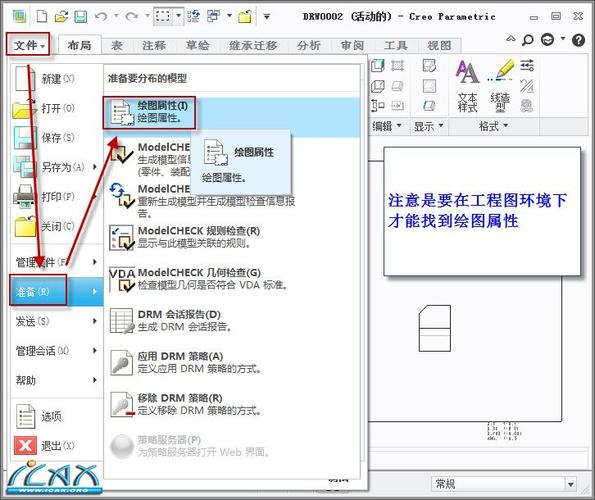Select 保存(S) in the file menu

57,138
